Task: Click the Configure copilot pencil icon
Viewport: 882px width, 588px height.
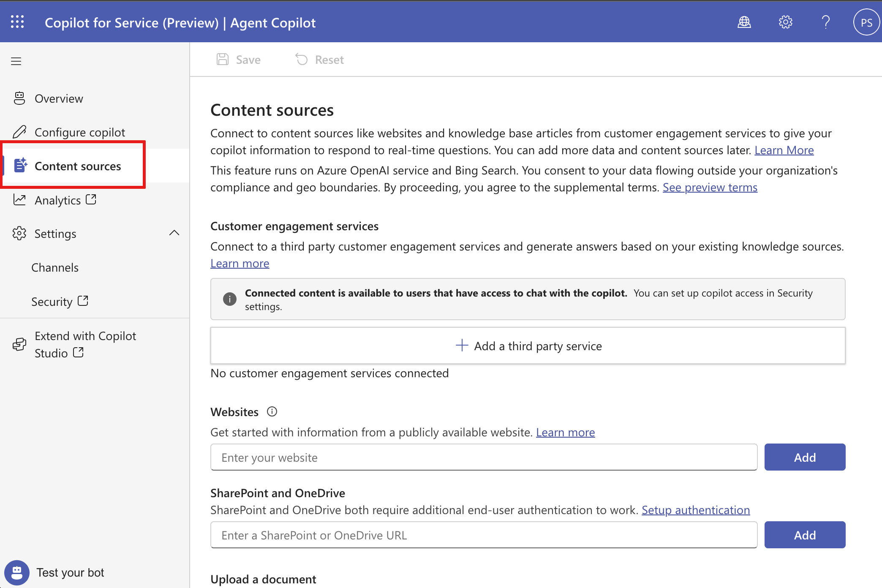Action: pos(19,132)
